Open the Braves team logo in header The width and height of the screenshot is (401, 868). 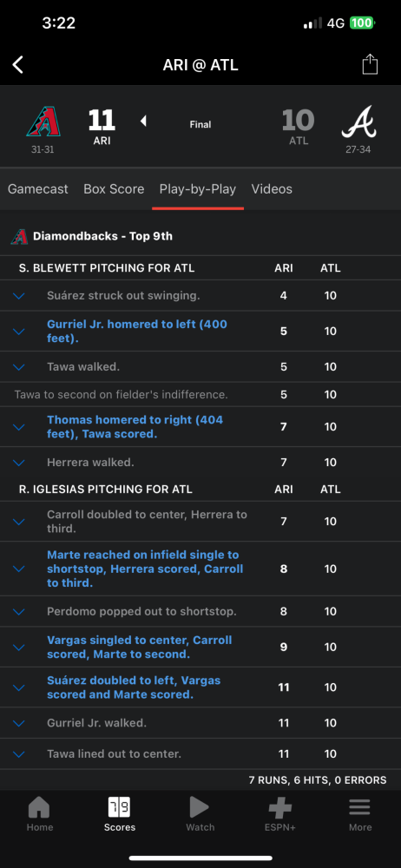coord(358,121)
